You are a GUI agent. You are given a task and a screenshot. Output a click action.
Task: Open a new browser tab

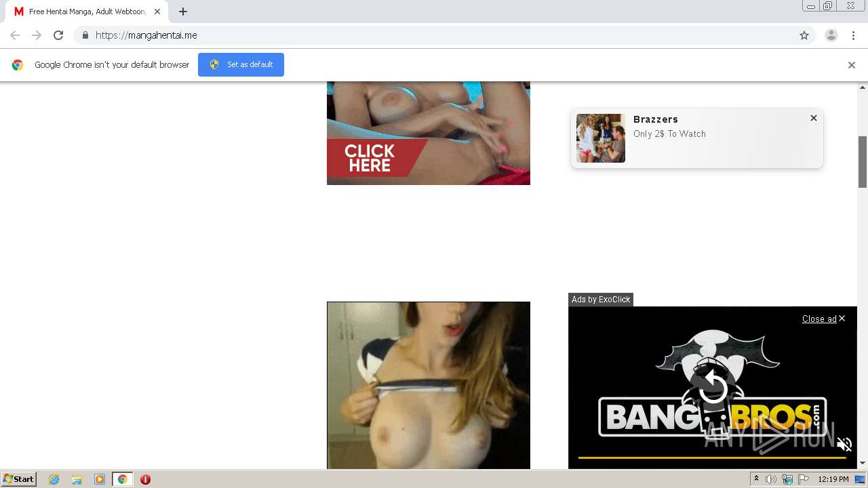click(x=183, y=12)
